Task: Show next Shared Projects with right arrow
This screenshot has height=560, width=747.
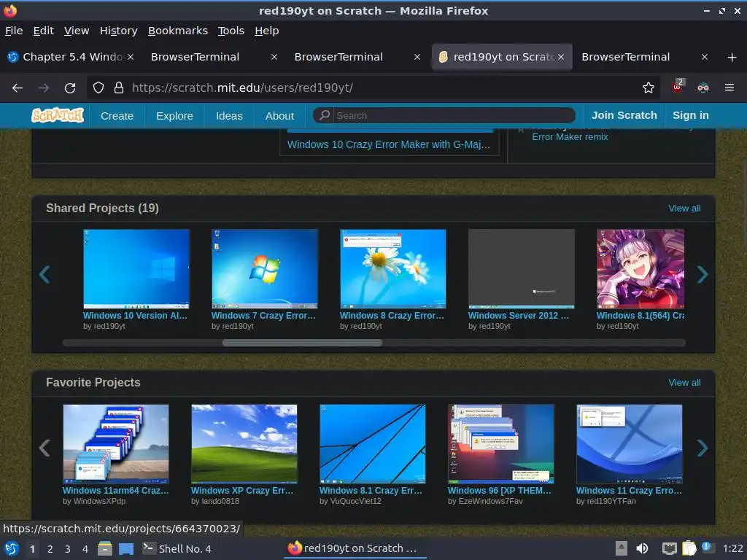Action: pos(703,274)
